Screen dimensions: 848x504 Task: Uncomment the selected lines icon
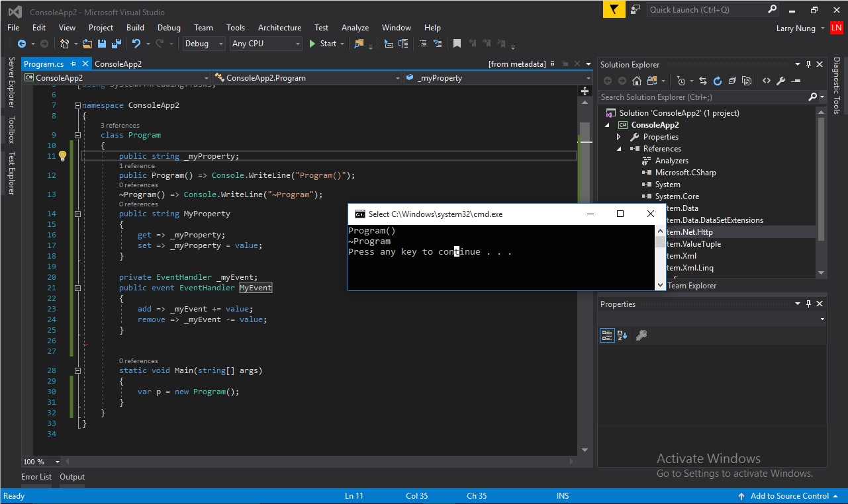tap(438, 44)
